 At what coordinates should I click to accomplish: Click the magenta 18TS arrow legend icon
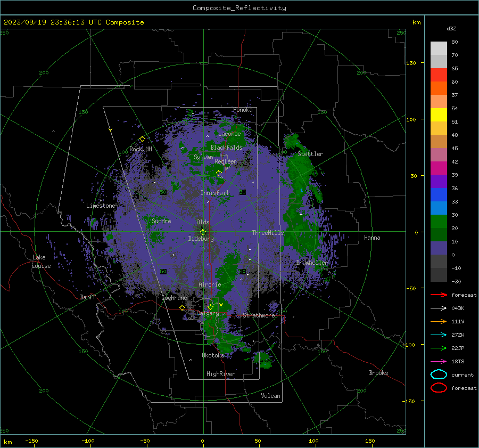(439, 362)
